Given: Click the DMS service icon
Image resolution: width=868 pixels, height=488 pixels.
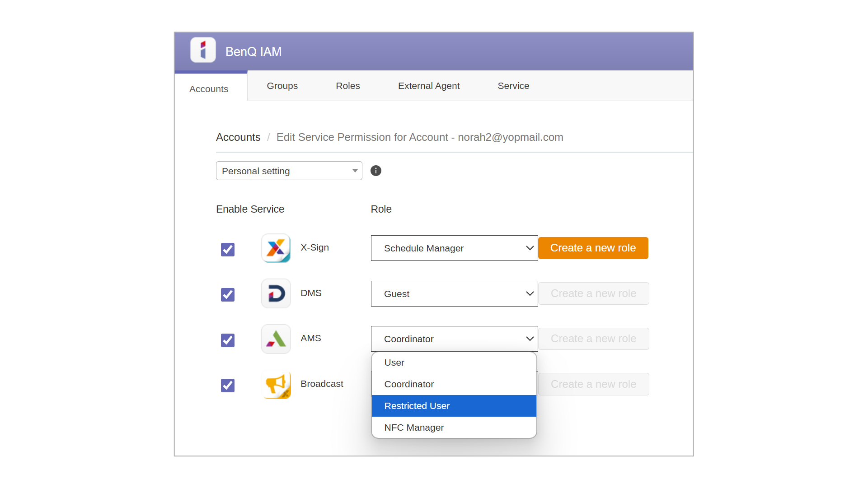Looking at the screenshot, I should click(x=276, y=293).
